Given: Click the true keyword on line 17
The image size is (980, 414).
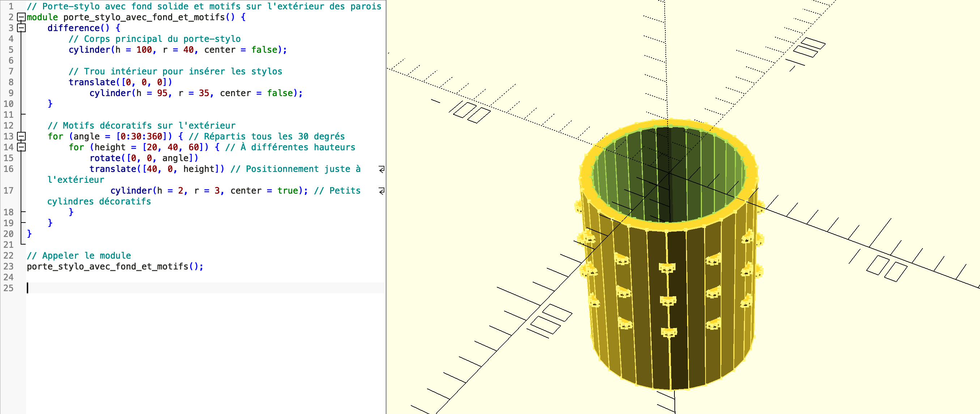Looking at the screenshot, I should (287, 190).
